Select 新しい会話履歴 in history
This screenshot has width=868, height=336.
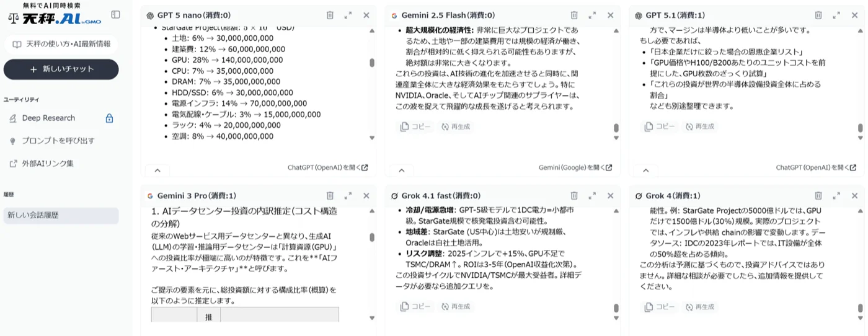pyautogui.click(x=61, y=215)
